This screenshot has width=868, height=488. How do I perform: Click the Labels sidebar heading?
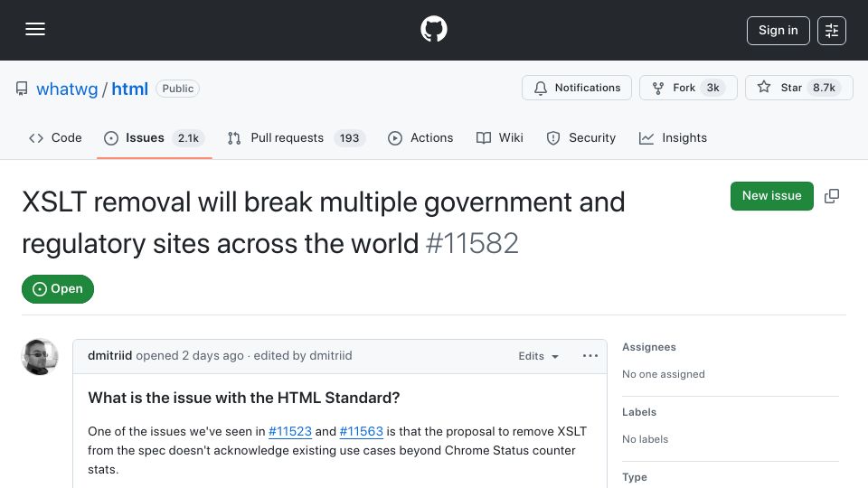coord(639,412)
